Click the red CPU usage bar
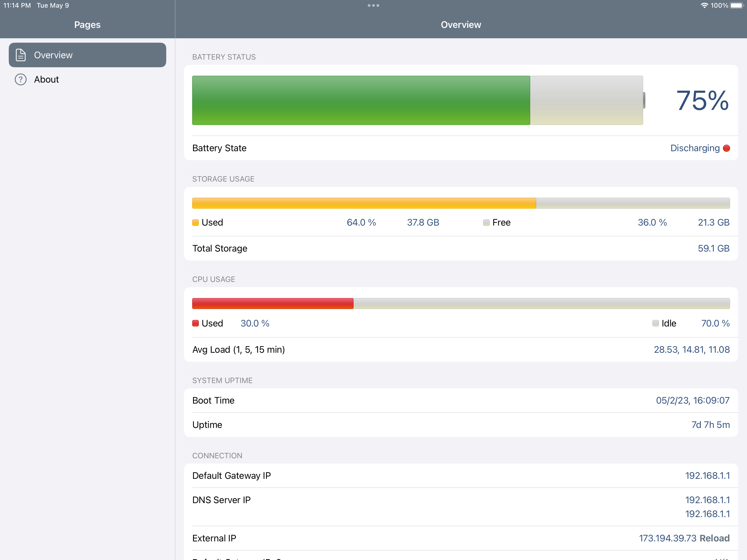The image size is (747, 560). [273, 304]
